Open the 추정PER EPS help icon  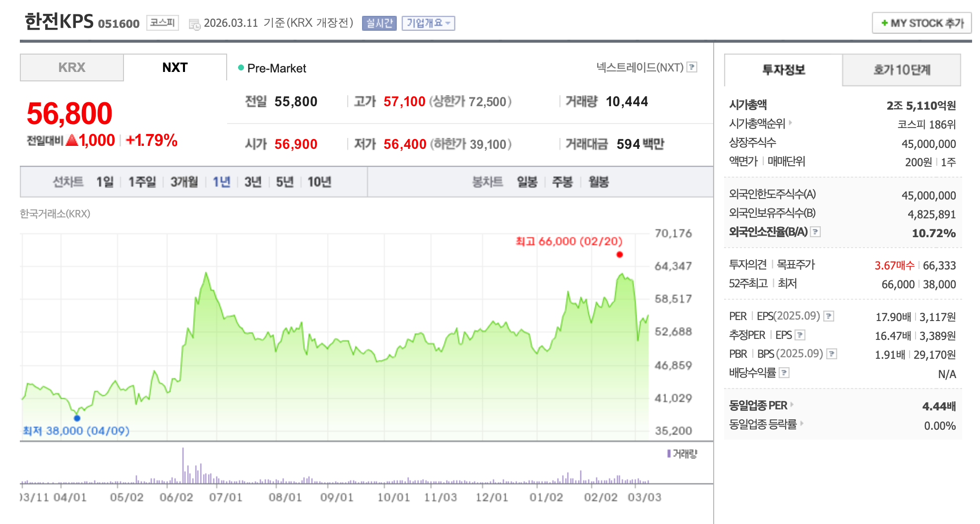pyautogui.click(x=800, y=335)
